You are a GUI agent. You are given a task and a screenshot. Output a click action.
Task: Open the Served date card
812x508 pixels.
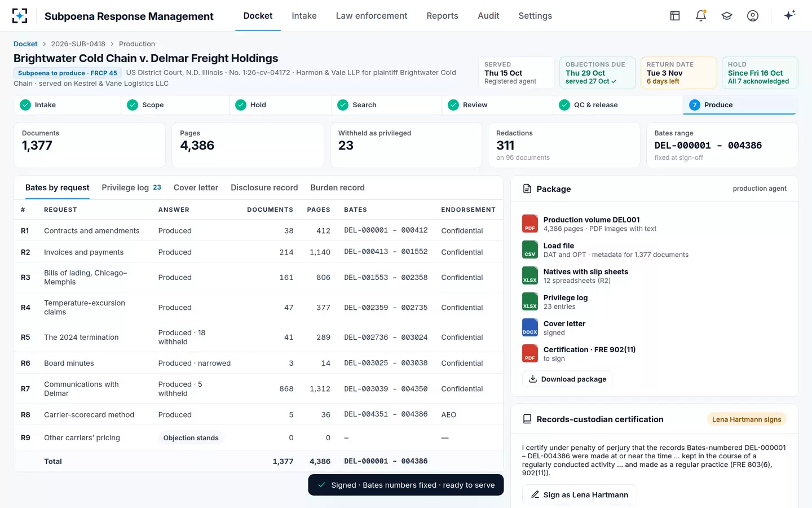click(x=517, y=73)
